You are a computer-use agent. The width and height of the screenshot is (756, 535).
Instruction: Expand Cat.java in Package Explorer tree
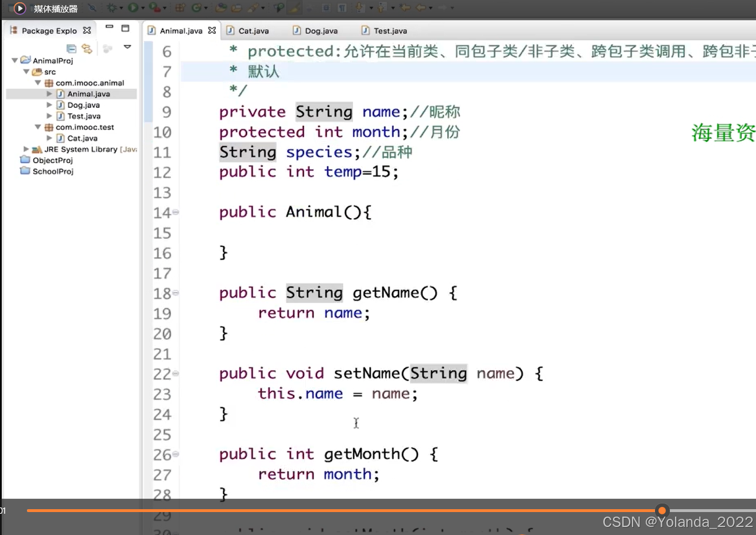[x=49, y=138]
